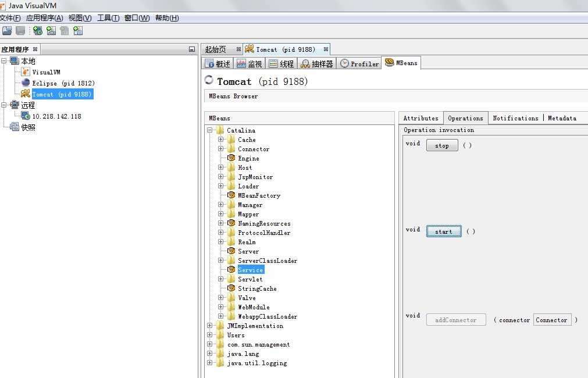Select the Mapper tree item
Image resolution: width=588 pixels, height=378 pixels.
point(248,214)
